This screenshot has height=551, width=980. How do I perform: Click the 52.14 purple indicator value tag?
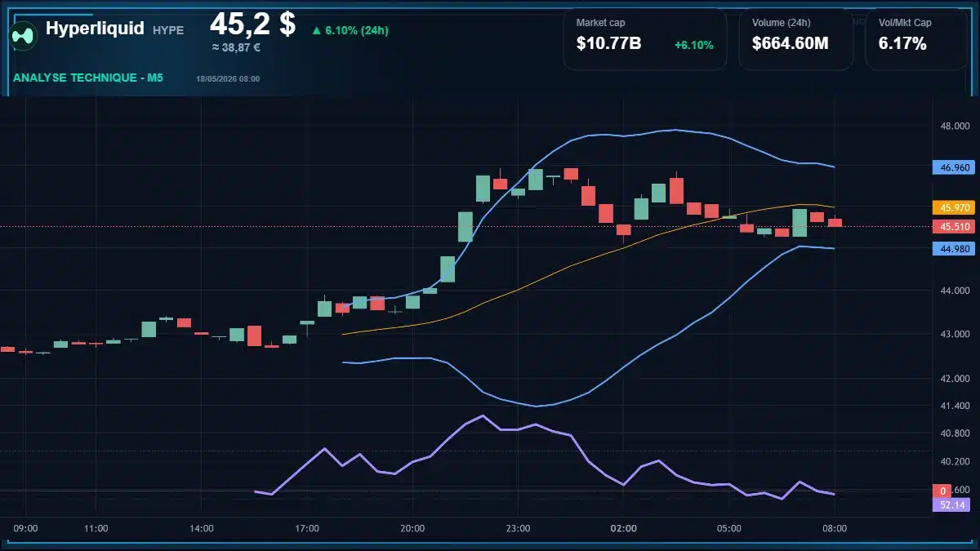(953, 504)
